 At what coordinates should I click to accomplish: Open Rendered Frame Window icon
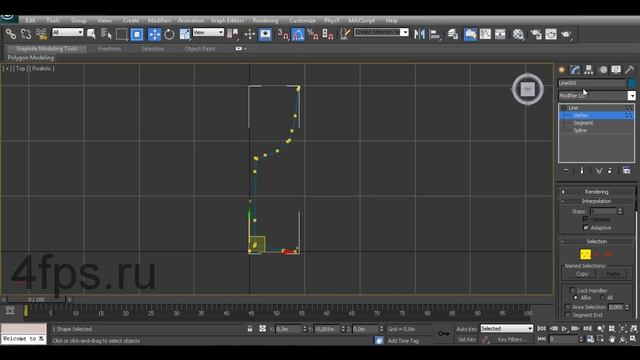(551, 34)
